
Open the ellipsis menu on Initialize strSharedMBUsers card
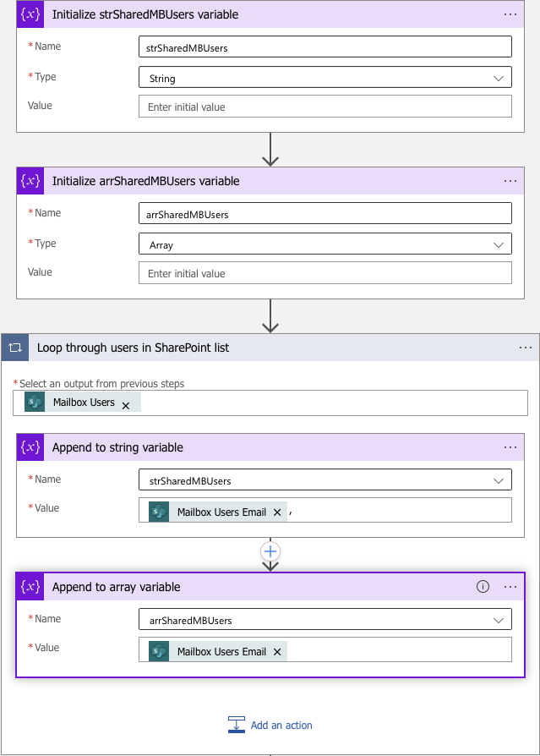[x=510, y=14]
